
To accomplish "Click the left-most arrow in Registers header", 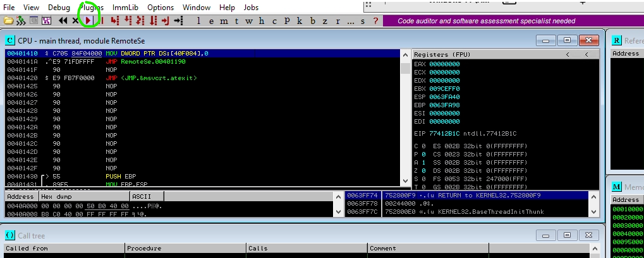I will point(568,54).
